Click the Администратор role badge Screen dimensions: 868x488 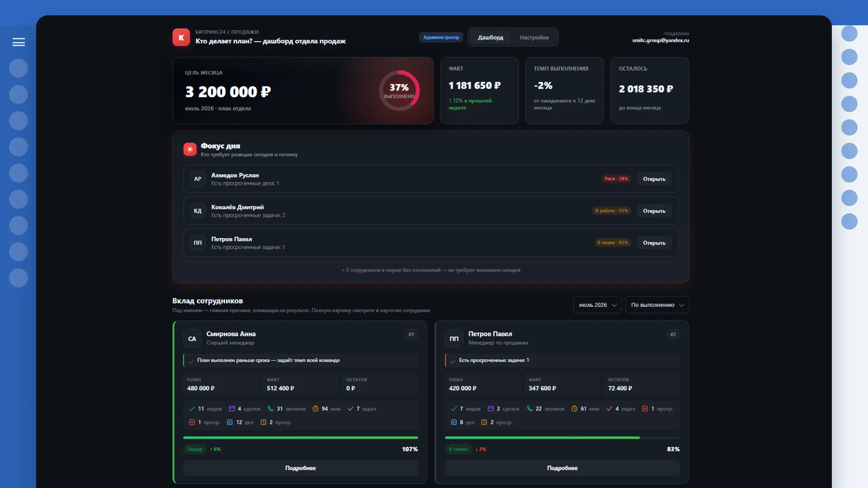coord(441,38)
